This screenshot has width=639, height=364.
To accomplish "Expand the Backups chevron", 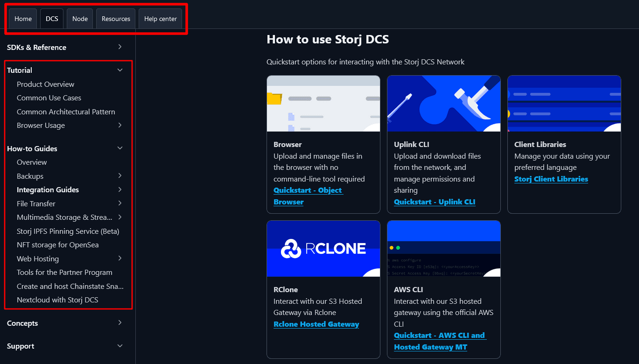I will tap(120, 176).
